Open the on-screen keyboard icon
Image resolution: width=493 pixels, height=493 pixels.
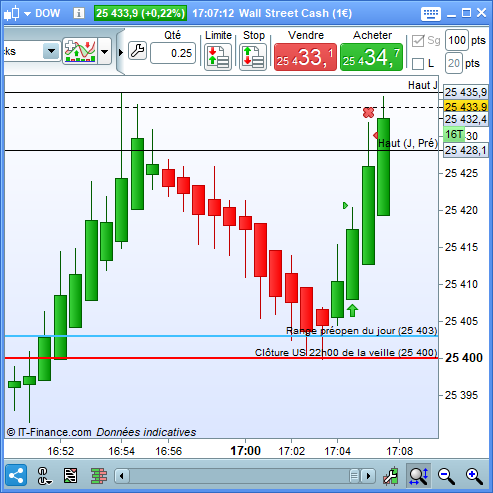431,14
